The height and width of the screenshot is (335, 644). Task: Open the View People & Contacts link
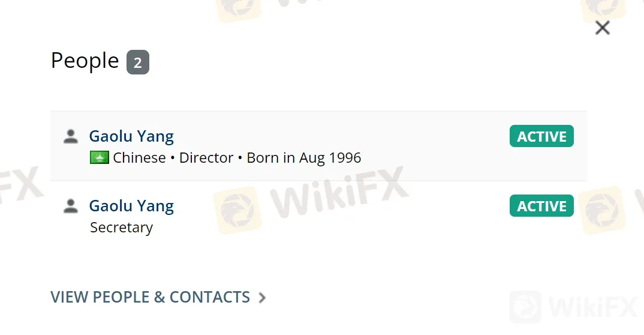(150, 297)
